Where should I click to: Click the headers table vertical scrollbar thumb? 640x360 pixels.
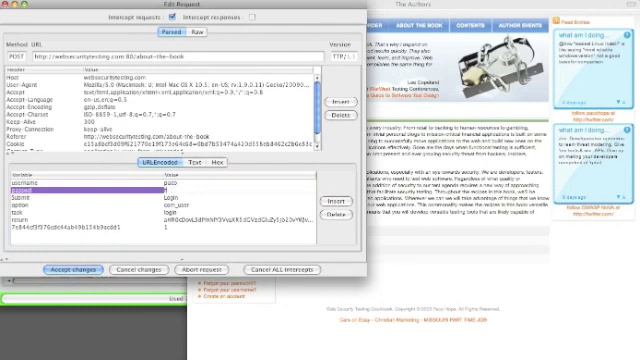[317, 107]
